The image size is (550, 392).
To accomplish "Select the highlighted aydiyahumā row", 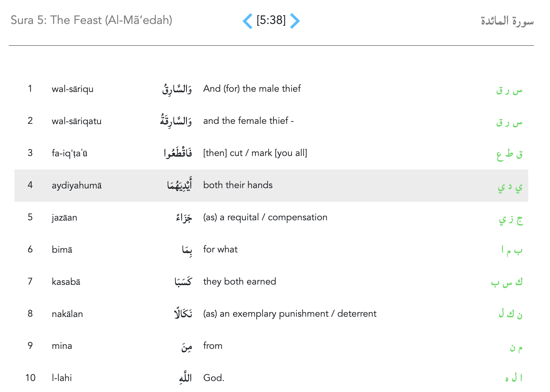I will pyautogui.click(x=271, y=186).
